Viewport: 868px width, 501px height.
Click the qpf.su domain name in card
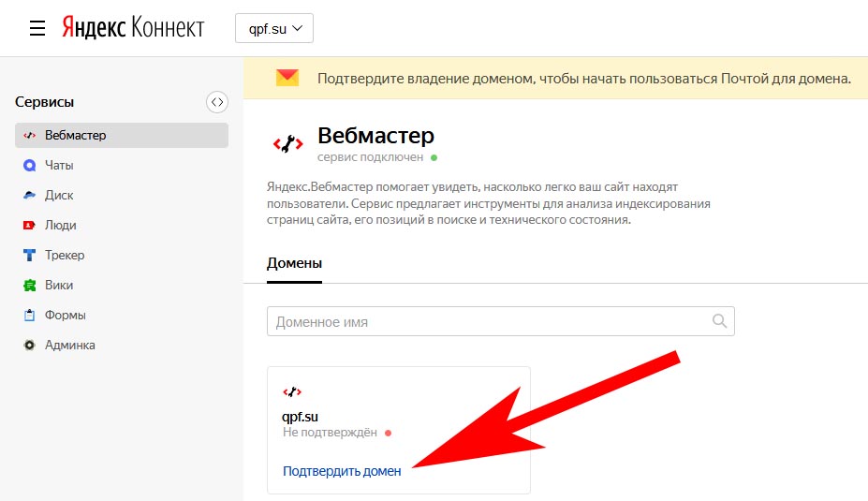(x=300, y=417)
